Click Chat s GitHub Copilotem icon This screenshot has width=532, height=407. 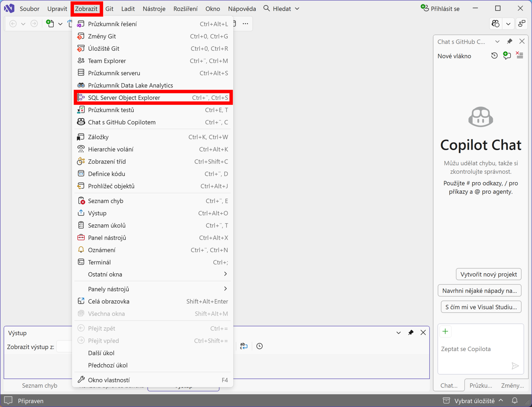[x=81, y=122]
